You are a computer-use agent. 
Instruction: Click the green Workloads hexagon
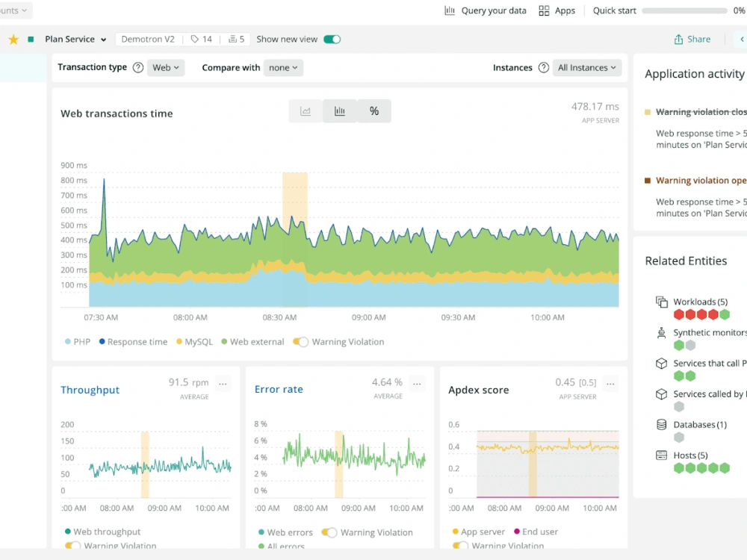coord(725,314)
